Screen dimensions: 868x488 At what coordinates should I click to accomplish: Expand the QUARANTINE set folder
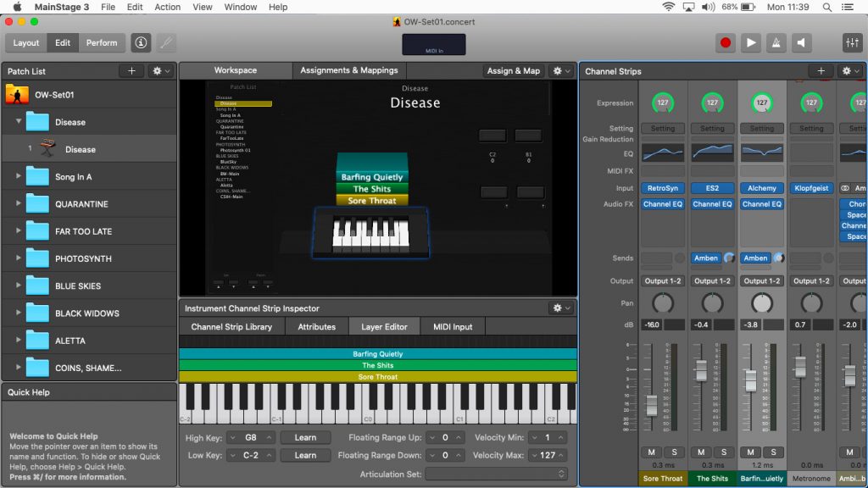(19, 203)
